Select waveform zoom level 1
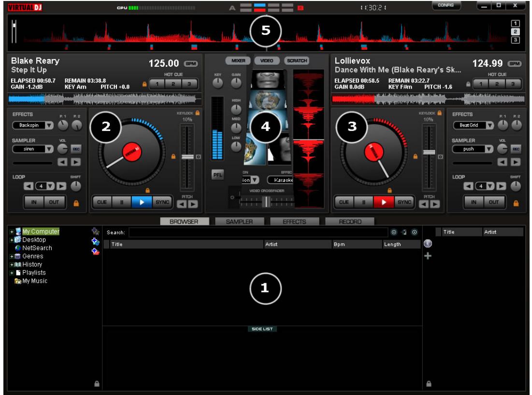532x395 pixels. click(x=515, y=23)
